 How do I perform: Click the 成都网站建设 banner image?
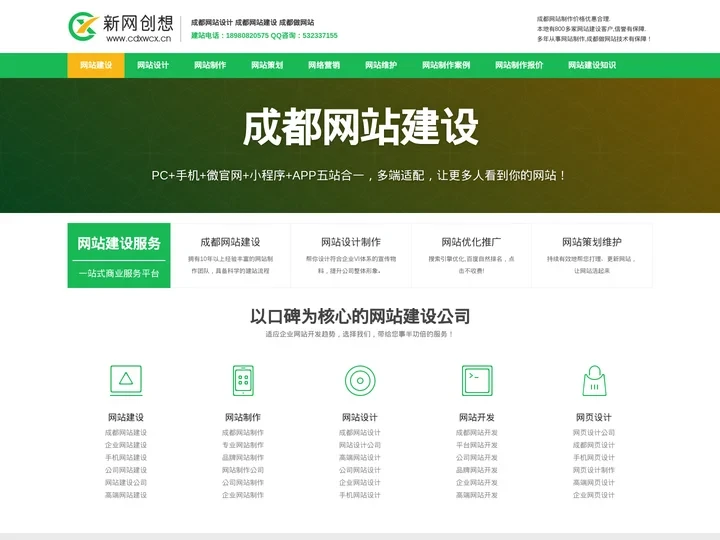tap(360, 145)
